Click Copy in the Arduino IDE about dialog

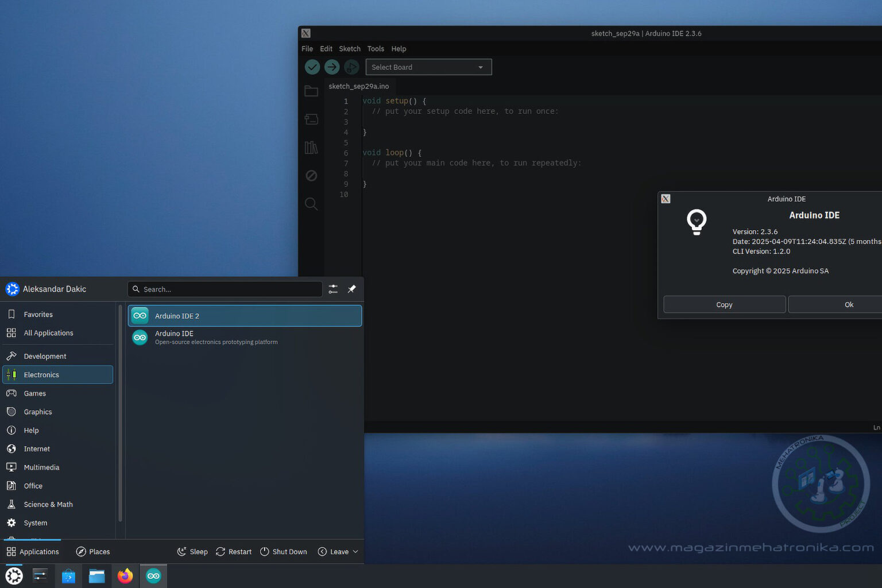[724, 304]
